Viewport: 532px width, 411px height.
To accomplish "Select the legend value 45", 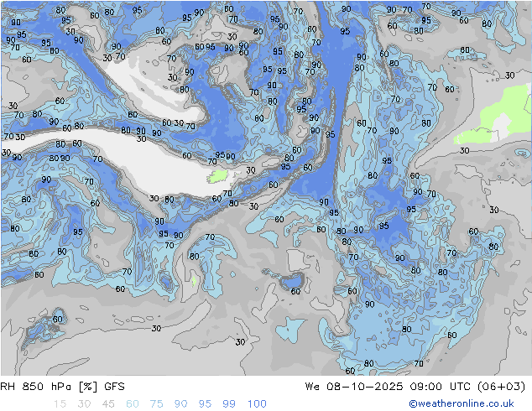I will click(108, 404).
